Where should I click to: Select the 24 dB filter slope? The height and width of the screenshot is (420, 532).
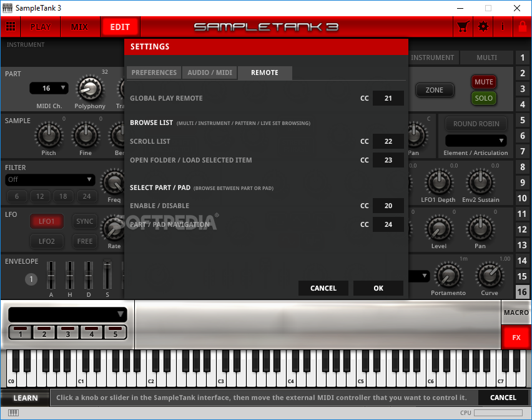coord(87,196)
